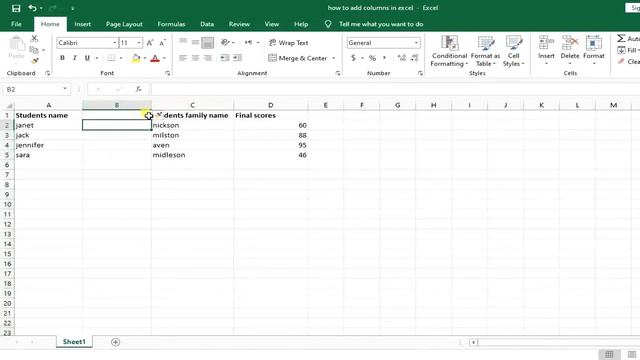Open Merge & Center dropdown arrow

pyautogui.click(x=333, y=58)
